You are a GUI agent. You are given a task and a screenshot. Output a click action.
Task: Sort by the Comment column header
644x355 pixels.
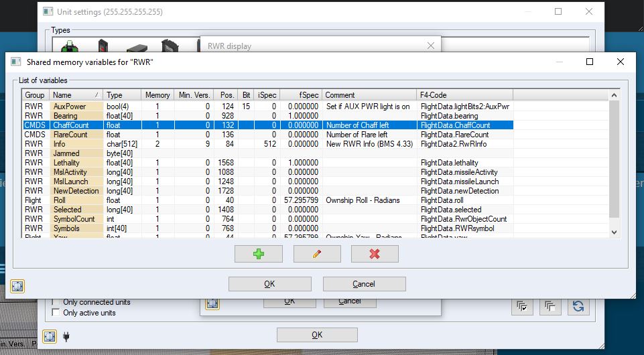[x=369, y=95]
